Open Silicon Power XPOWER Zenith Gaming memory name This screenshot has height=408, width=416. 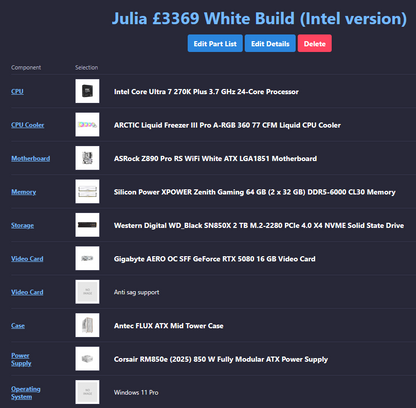point(255,192)
